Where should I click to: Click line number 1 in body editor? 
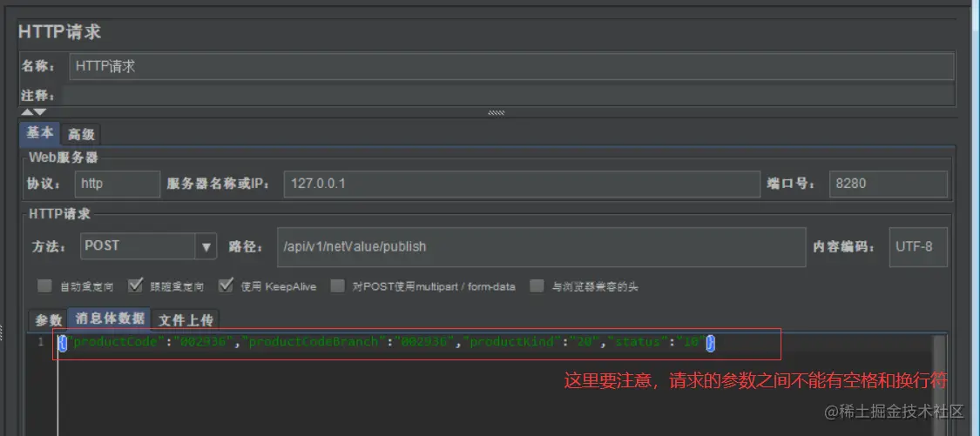pos(41,342)
